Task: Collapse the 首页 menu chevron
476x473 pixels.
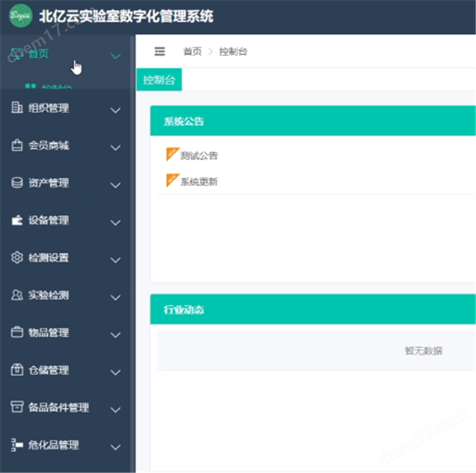Action: [116, 56]
